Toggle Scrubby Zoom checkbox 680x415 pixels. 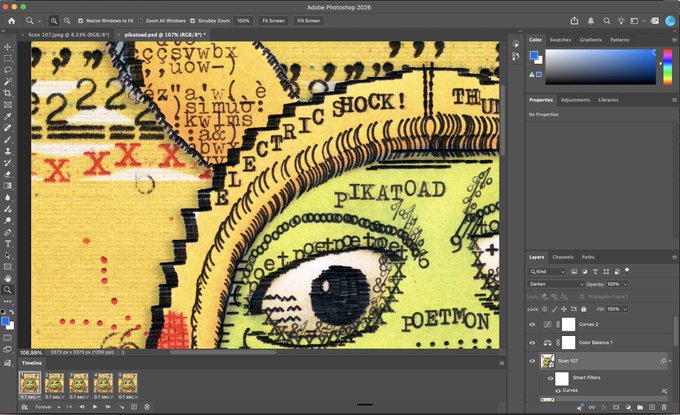193,21
